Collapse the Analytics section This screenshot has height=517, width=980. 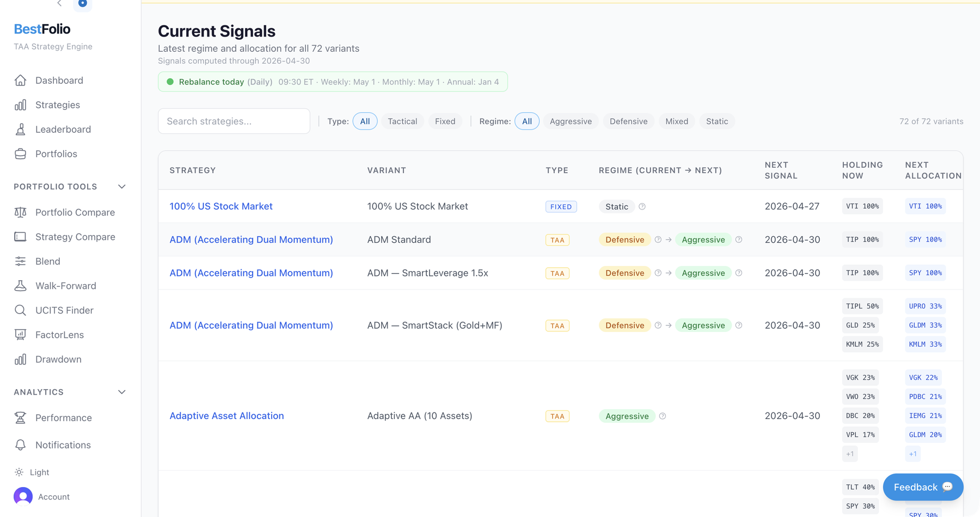(121, 392)
